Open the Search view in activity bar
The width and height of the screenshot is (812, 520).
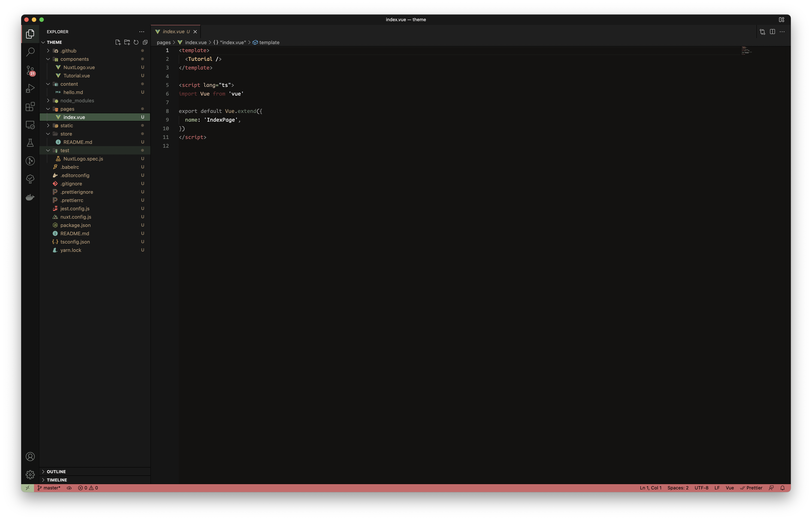point(30,52)
